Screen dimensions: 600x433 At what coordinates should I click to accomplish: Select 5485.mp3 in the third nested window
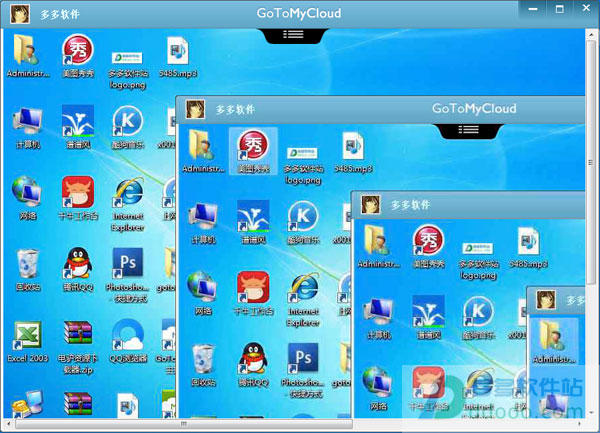[528, 247]
